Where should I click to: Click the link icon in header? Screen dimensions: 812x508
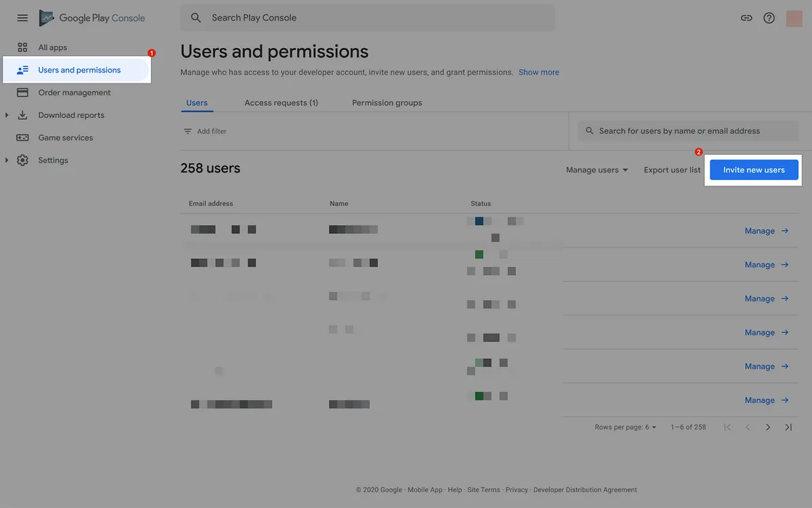pyautogui.click(x=746, y=18)
